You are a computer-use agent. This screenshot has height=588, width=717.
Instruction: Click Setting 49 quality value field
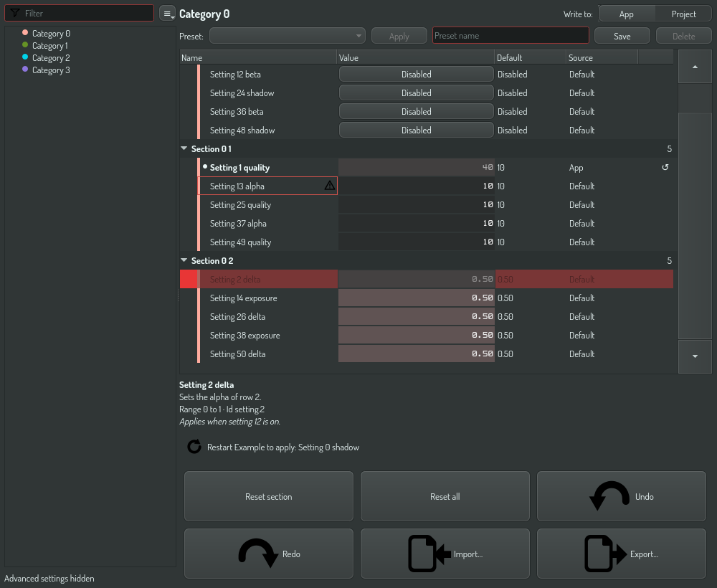point(416,242)
